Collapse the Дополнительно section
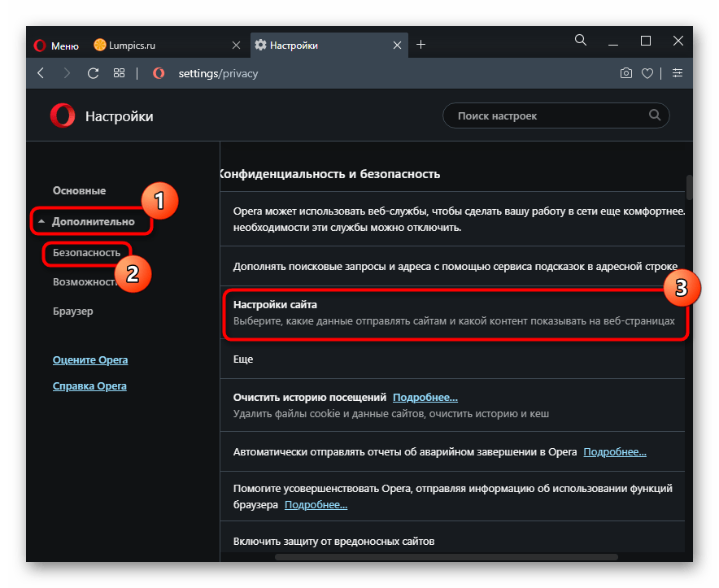Screen dimensions: 719x588 point(93,221)
